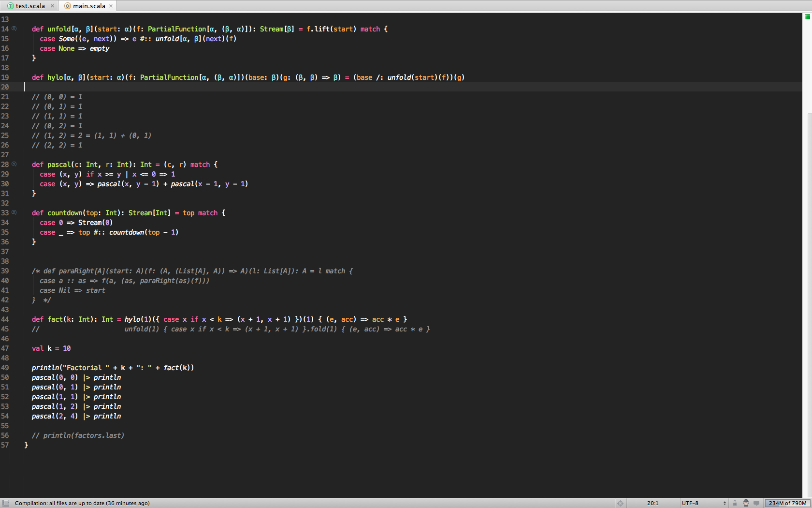Click the commented paraRight definition line

pos(192,271)
